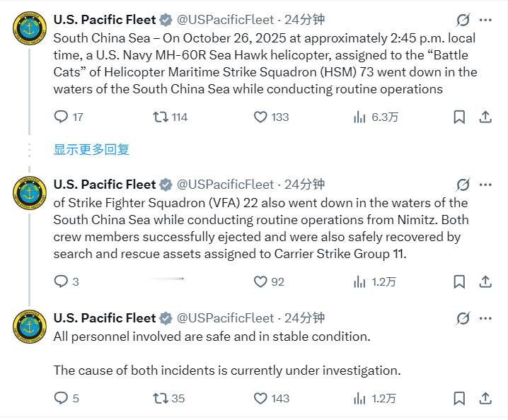Reply to the second tweet with 3 replies

point(62,281)
